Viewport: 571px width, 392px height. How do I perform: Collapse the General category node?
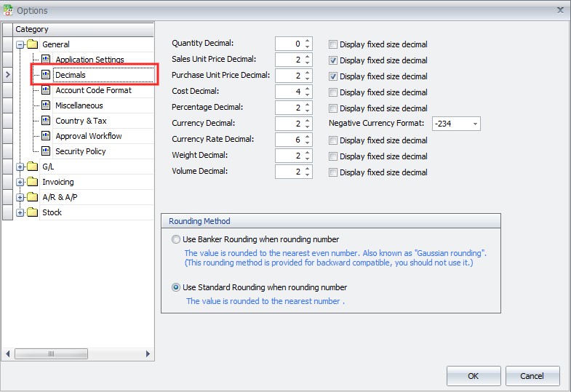point(20,45)
